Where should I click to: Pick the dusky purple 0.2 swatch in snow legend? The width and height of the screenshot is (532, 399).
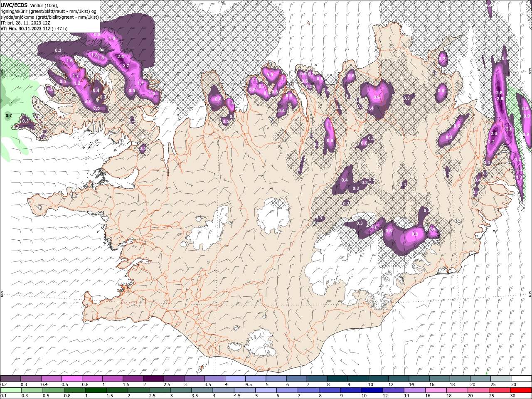point(10,379)
